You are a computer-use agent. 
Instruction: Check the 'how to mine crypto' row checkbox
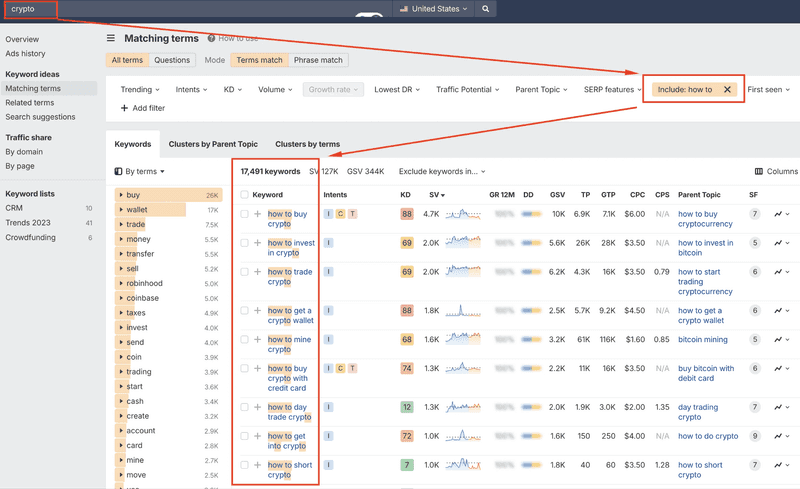pyautogui.click(x=244, y=339)
